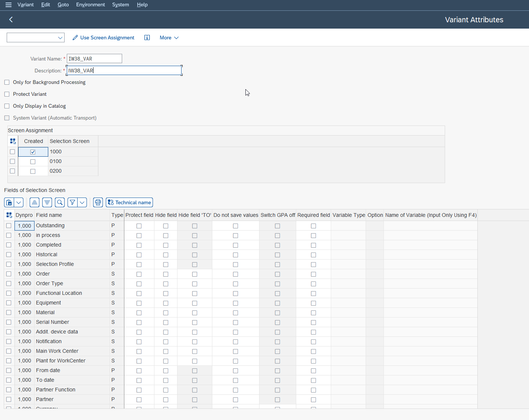Image resolution: width=529 pixels, height=420 pixels.
Task: Open the Goto menu
Action: pyautogui.click(x=63, y=5)
